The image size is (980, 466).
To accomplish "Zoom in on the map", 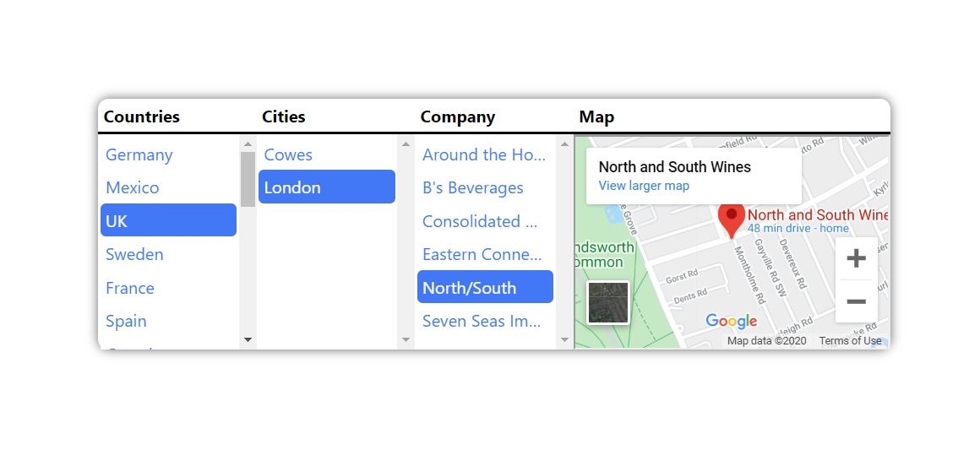I will pyautogui.click(x=856, y=258).
